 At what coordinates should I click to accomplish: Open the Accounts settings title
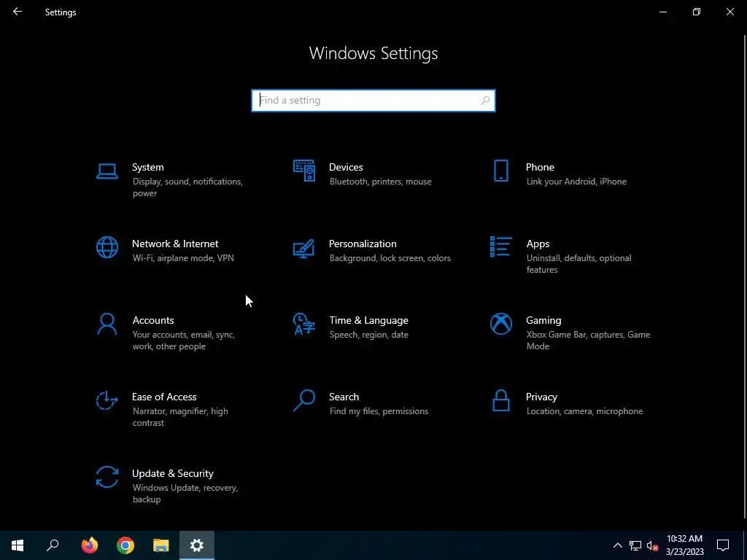coord(153,321)
